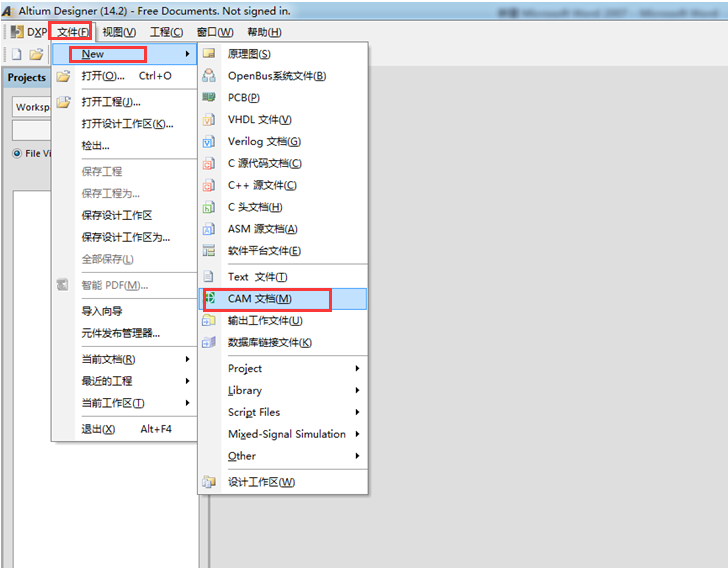
Task: Choose 输出工作文件(U) label
Action: tap(265, 320)
